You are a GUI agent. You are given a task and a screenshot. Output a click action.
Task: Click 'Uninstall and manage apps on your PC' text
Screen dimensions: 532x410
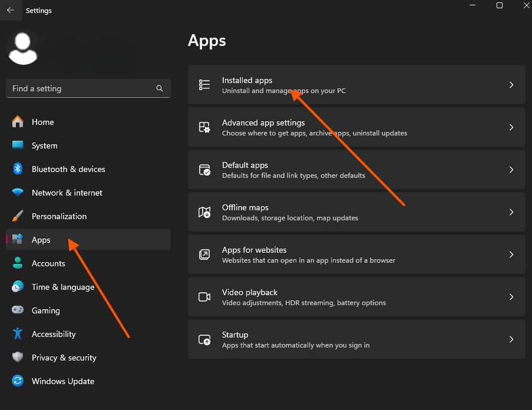pos(283,91)
